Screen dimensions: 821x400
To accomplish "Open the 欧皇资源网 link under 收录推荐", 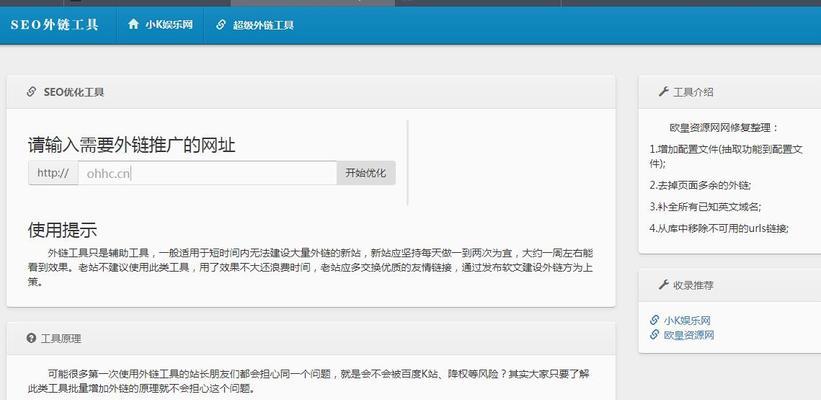I will 689,335.
